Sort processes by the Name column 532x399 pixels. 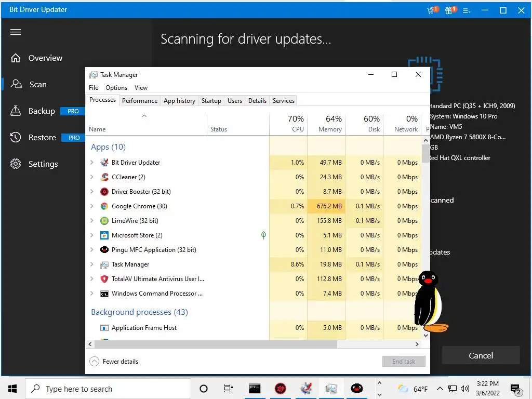146,124
